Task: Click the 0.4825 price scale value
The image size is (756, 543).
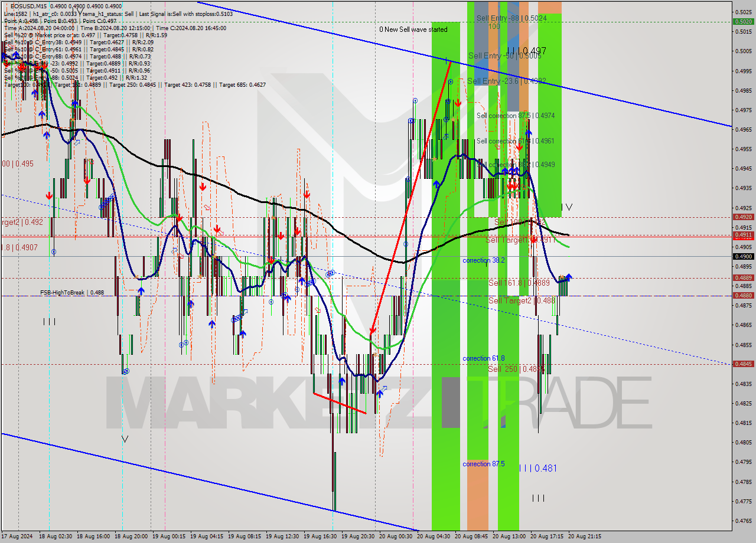Action: click(744, 403)
